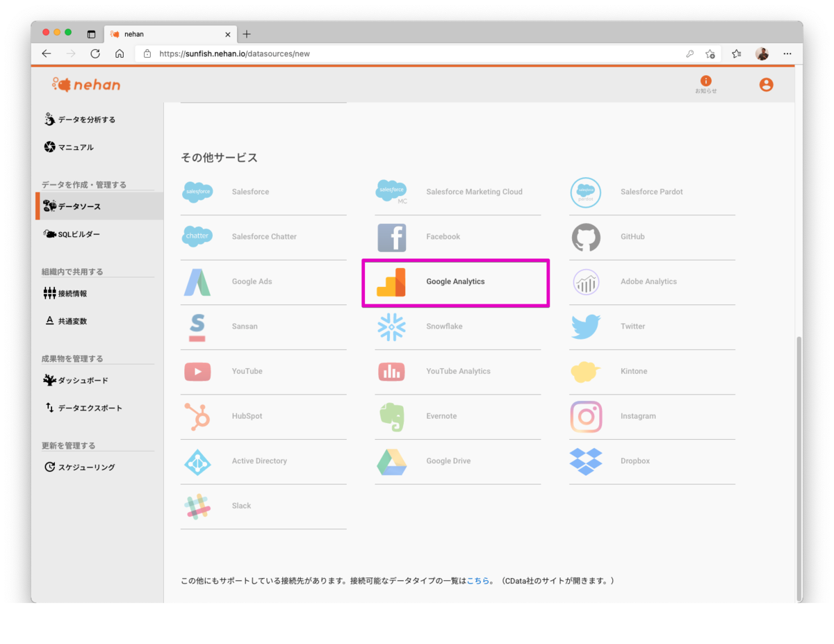Open 接続情報 in sidebar
Screen dimensions: 834x644
(65, 293)
